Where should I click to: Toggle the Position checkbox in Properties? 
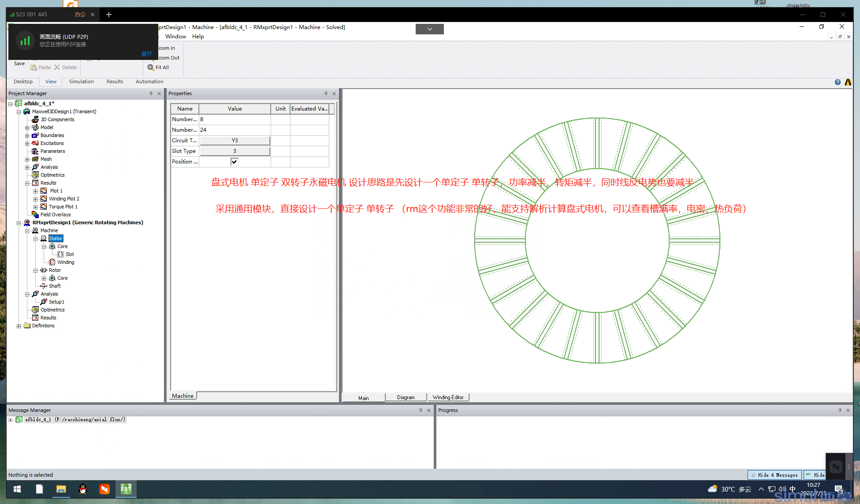[x=234, y=162]
